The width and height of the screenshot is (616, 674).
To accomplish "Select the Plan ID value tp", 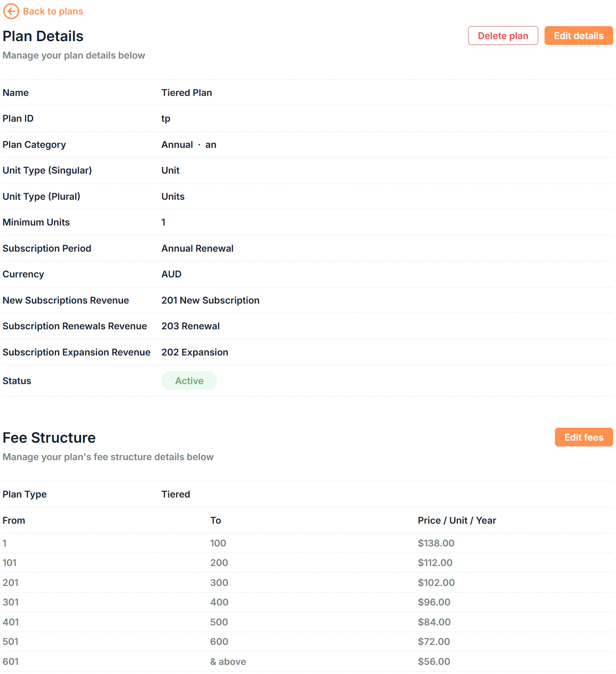I will click(166, 118).
